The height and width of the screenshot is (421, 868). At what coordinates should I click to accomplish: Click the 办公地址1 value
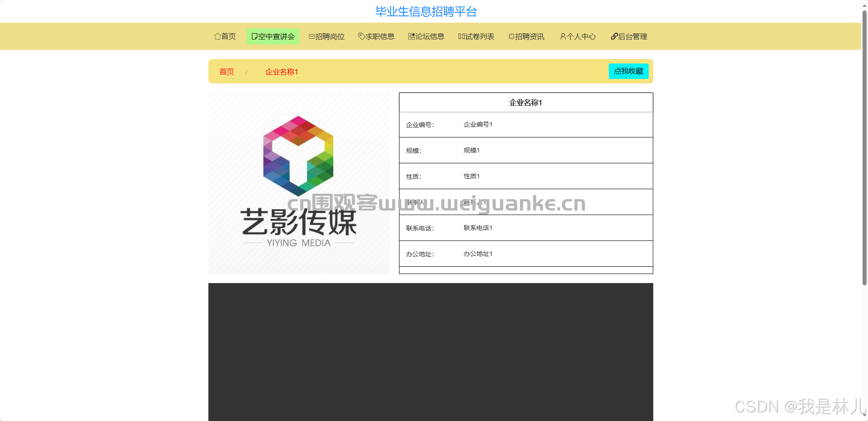478,254
